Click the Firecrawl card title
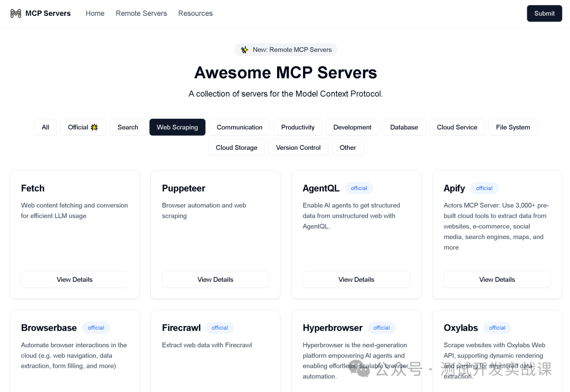The image size is (570, 392). tap(182, 328)
